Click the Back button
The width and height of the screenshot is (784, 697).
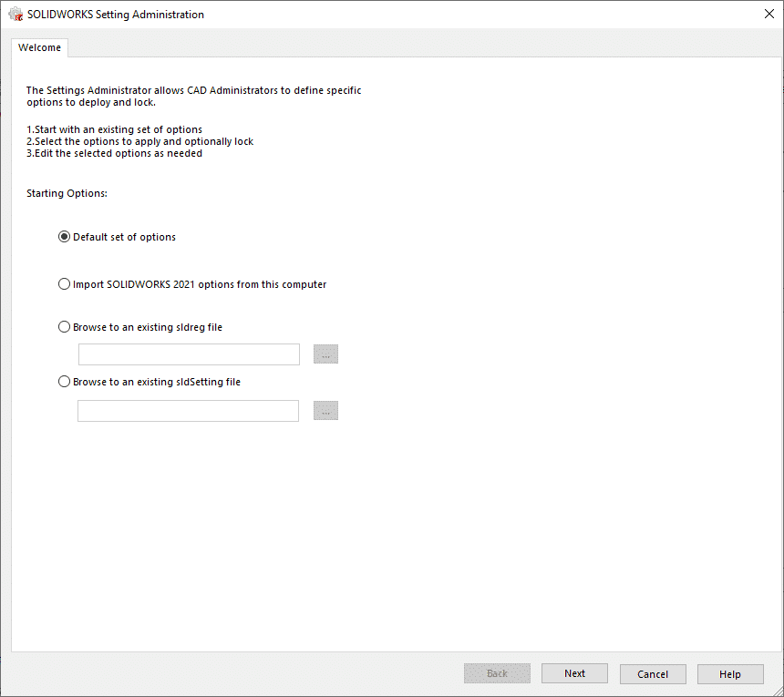point(497,673)
